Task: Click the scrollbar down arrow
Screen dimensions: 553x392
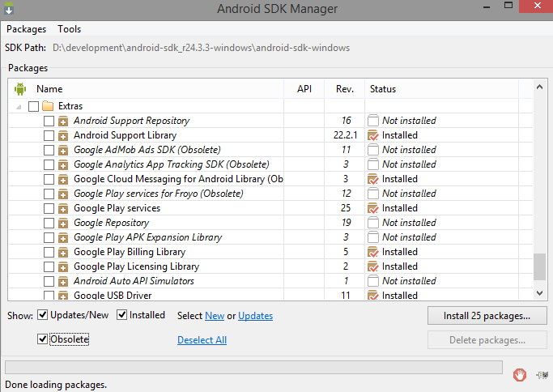Action: tap(539, 293)
